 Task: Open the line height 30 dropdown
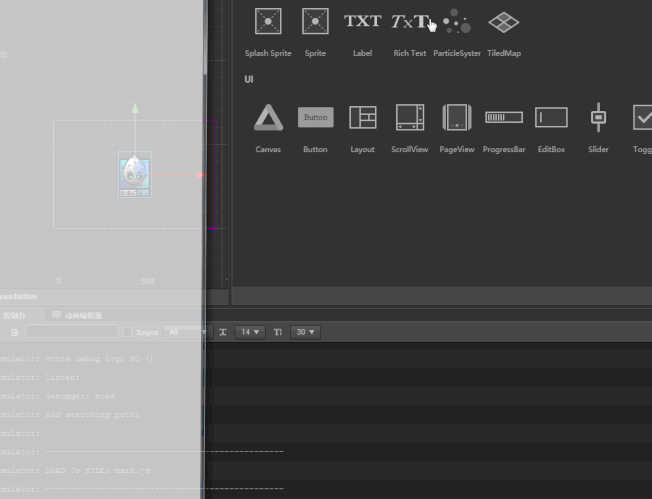pyautogui.click(x=305, y=332)
